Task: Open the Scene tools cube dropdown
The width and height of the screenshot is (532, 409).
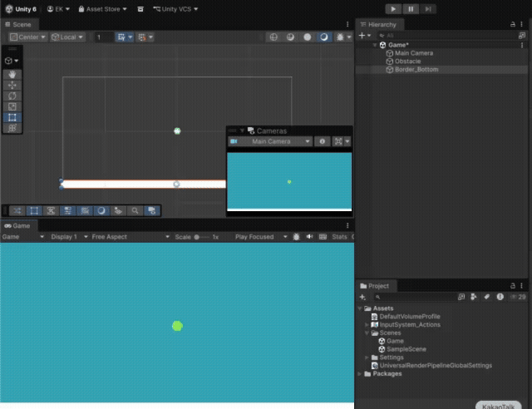Action: [12, 61]
